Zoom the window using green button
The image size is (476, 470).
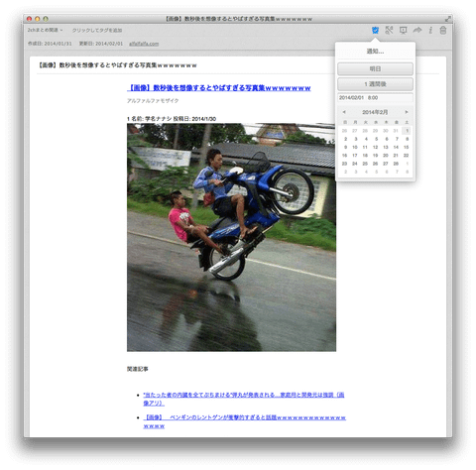coord(46,19)
